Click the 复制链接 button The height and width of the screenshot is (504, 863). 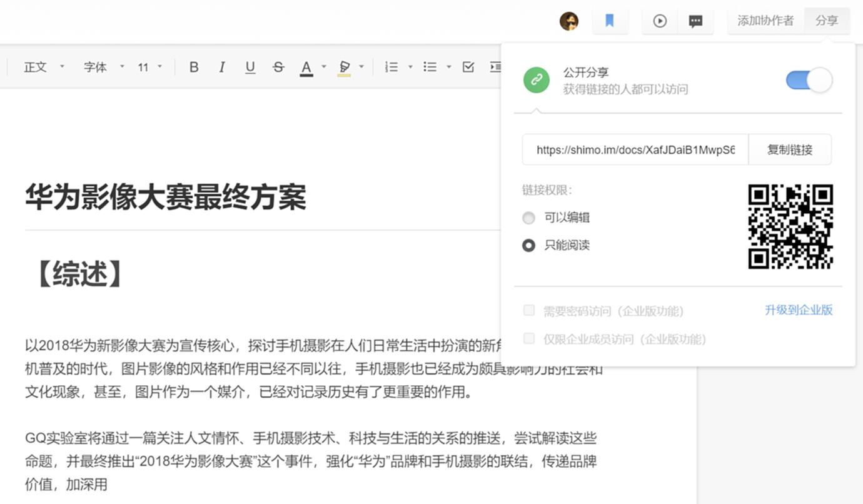pyautogui.click(x=790, y=149)
